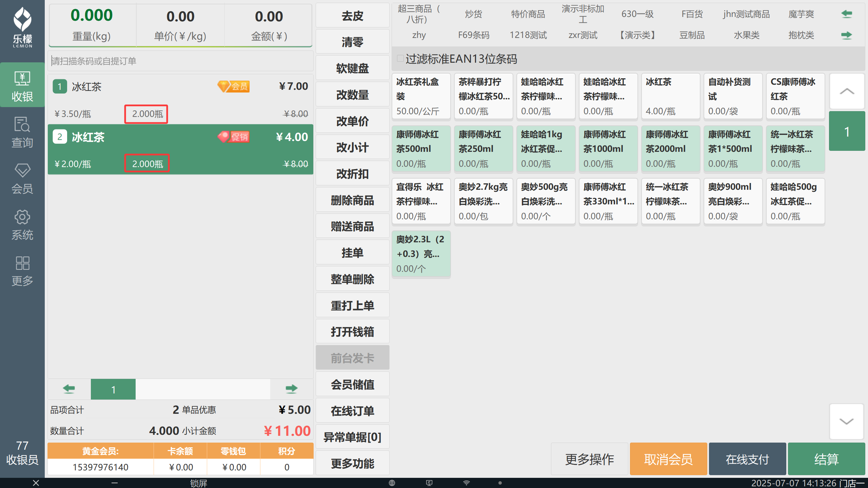Image resolution: width=868 pixels, height=488 pixels.
Task: Click 打开钱箱 open cash drawer button
Action: pyautogui.click(x=353, y=331)
